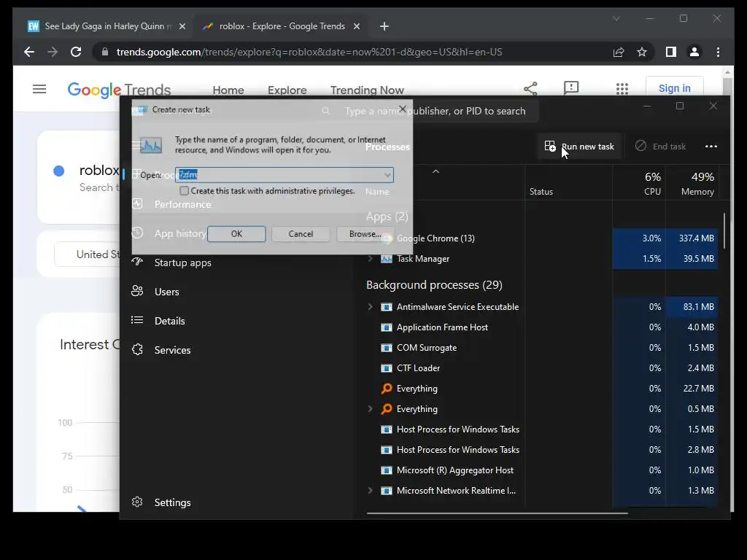The height and width of the screenshot is (560, 747).
Task: Expand the second Everything process row
Action: click(370, 408)
